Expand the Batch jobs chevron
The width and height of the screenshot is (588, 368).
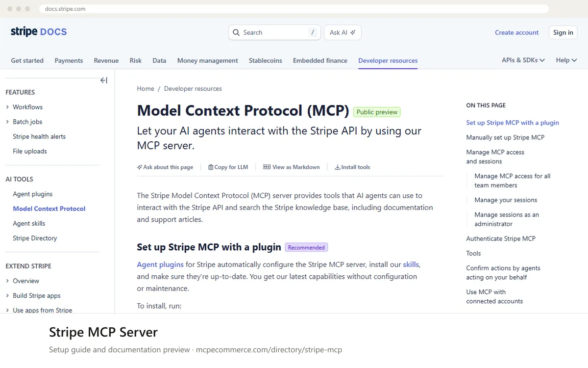7,122
